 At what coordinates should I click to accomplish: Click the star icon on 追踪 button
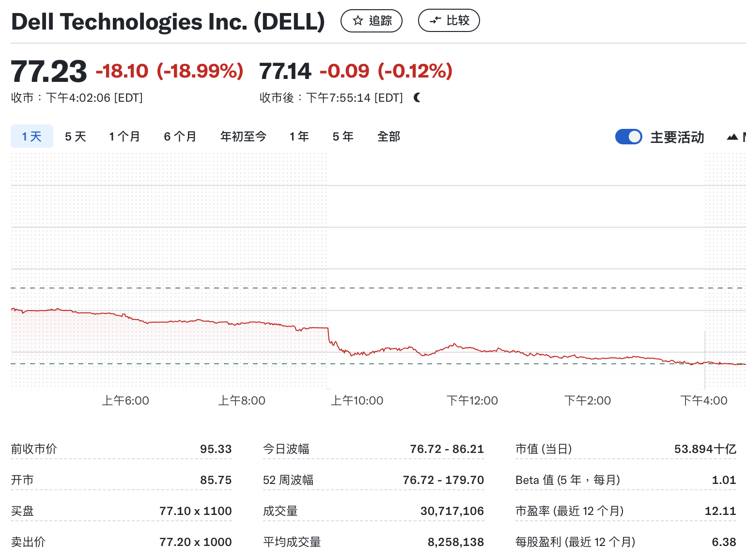tap(358, 21)
